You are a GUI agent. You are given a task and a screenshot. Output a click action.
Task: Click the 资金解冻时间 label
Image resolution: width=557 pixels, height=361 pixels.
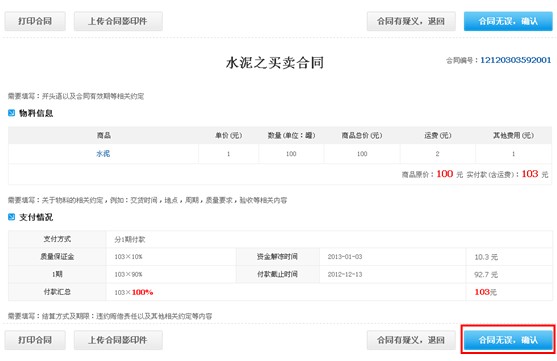[277, 257]
